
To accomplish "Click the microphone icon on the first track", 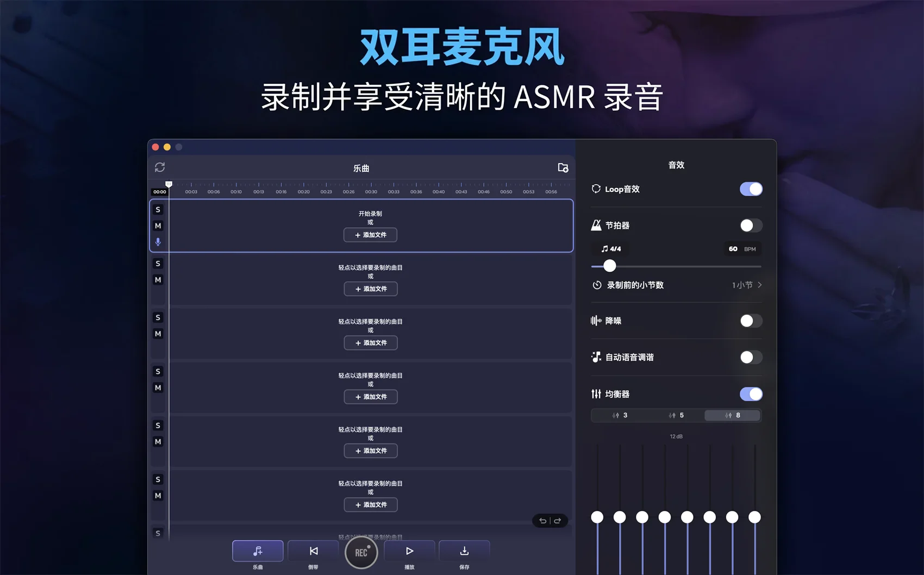I will 158,242.
